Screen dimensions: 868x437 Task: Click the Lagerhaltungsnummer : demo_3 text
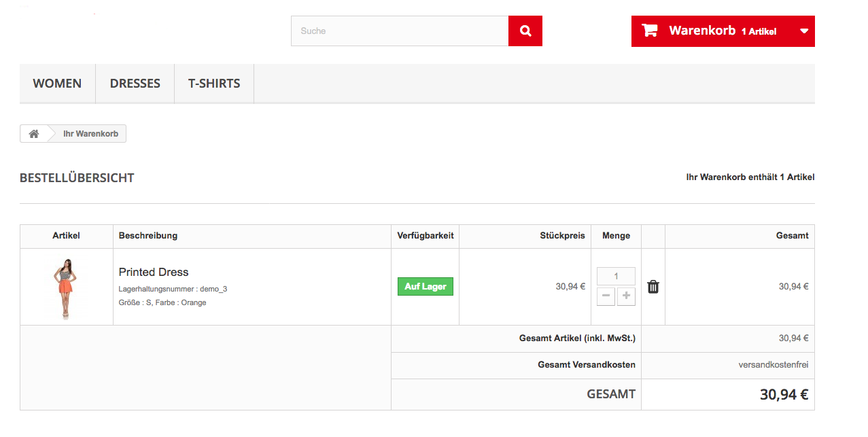(x=173, y=289)
